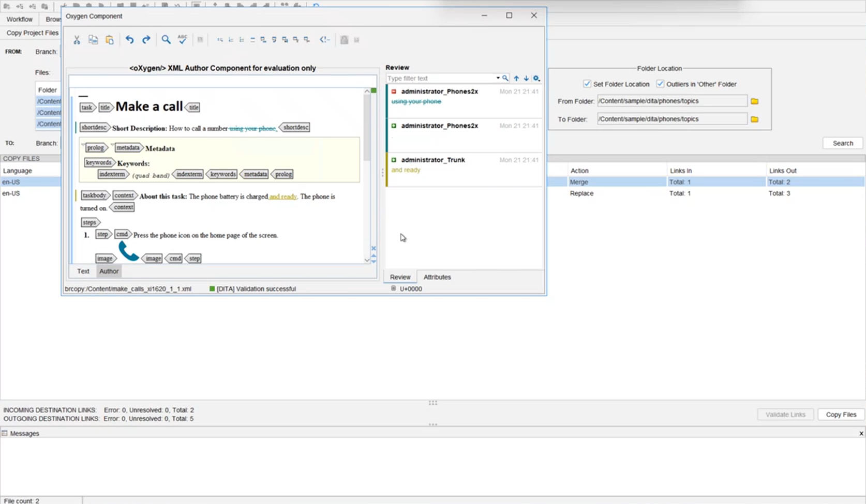Select the Cut tool in the editor toolbar
The width and height of the screenshot is (866, 504).
pyautogui.click(x=77, y=39)
